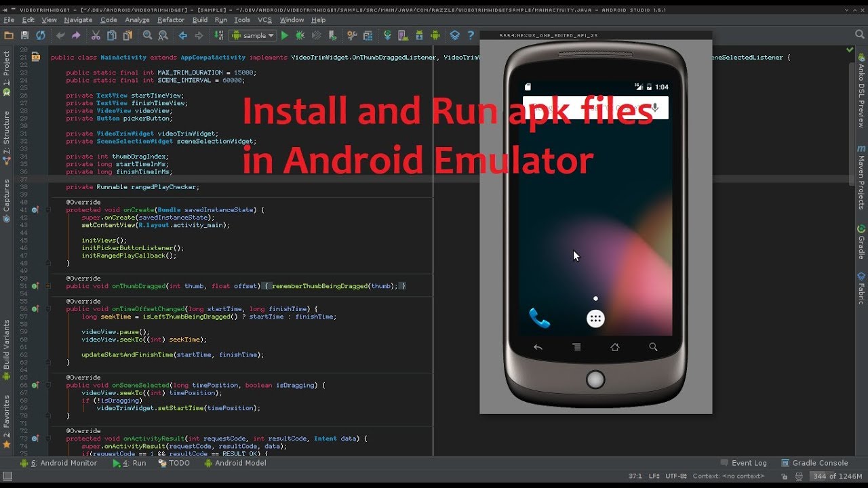The width and height of the screenshot is (868, 488).
Task: Start debugging with the green bug icon
Action: [x=300, y=35]
